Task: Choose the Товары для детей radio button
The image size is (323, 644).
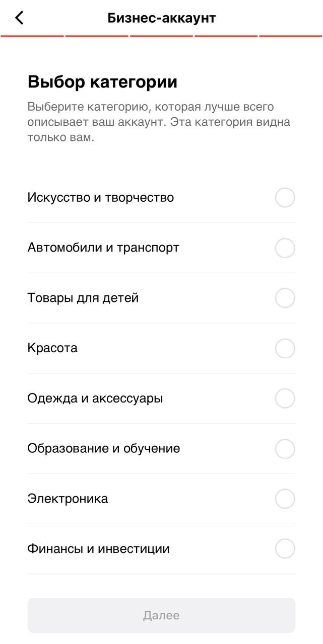Action: click(x=285, y=298)
